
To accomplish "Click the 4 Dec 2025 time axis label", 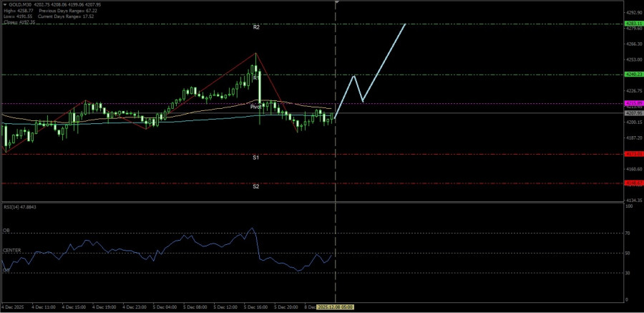I will coord(14,307).
